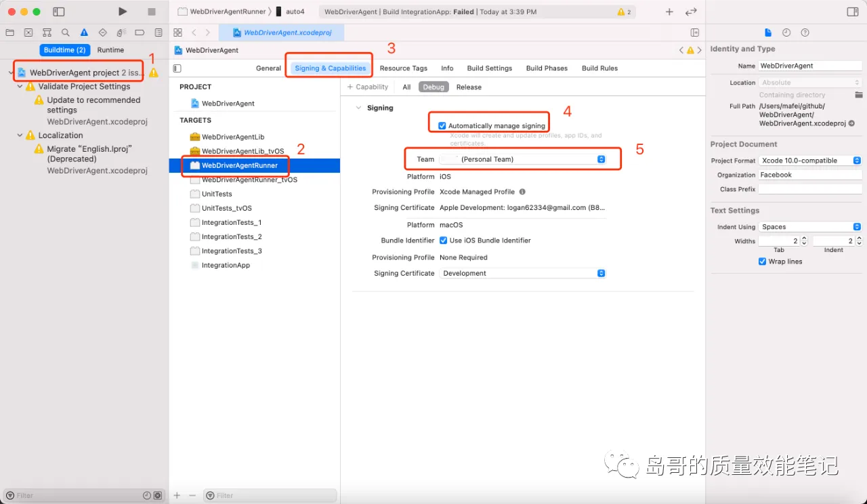Open the source control navigator
867x504 pixels.
28,33
